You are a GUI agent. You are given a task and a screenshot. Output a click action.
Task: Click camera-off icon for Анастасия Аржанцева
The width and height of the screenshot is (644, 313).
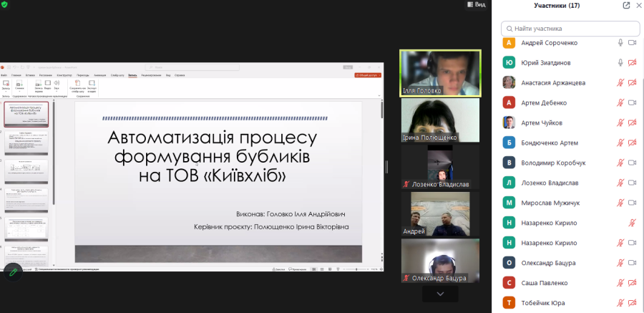tap(633, 82)
